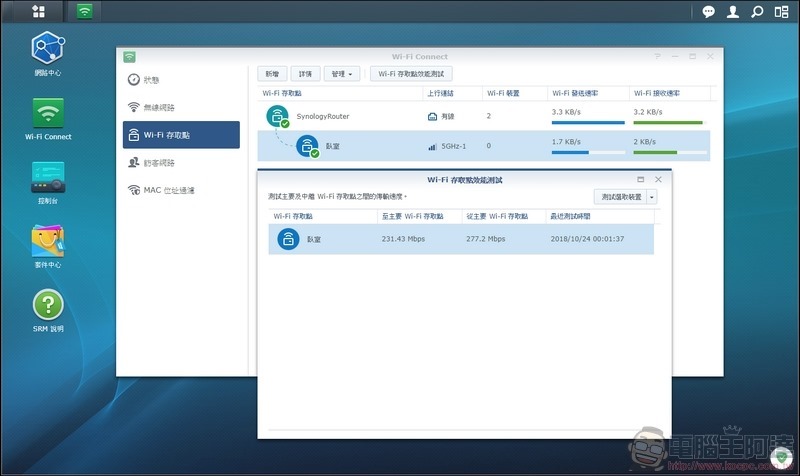Viewport: 800px width, 476px height.
Task: Open the user account options icon
Action: (x=733, y=11)
